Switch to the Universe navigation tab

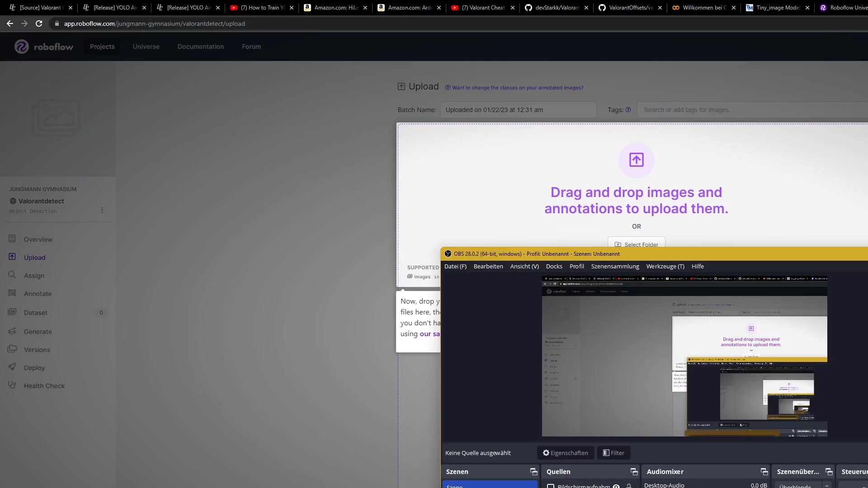146,47
